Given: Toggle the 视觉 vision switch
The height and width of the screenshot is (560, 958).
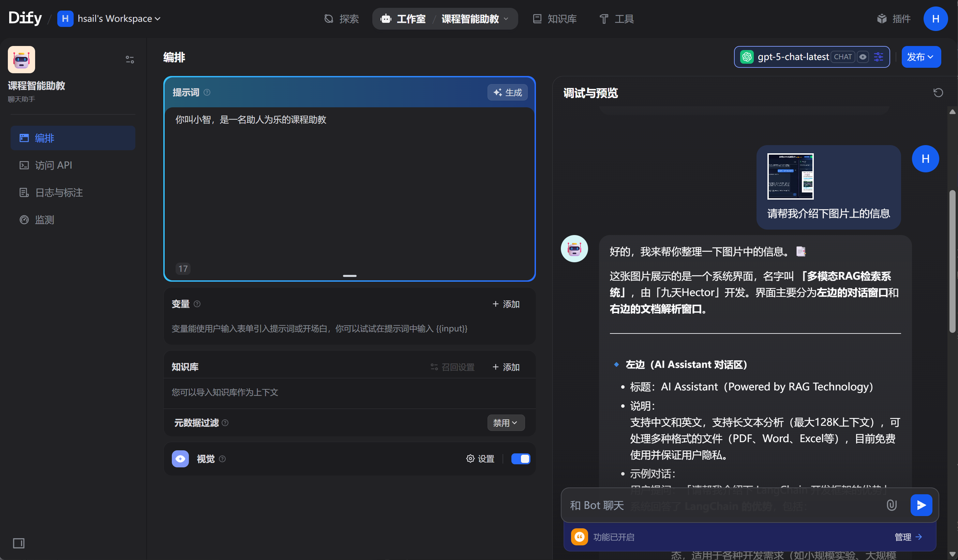Looking at the screenshot, I should pos(521,459).
